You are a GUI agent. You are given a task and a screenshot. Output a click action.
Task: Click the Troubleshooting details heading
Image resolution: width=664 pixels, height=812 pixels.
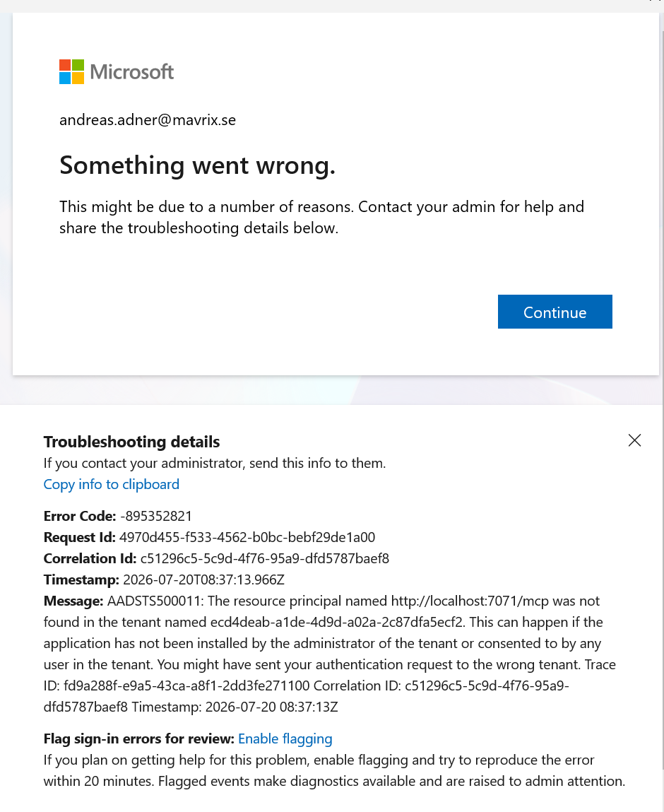coord(131,442)
